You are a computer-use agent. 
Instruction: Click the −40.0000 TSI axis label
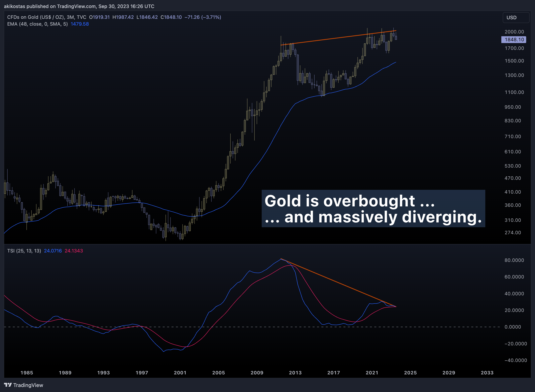(516, 360)
